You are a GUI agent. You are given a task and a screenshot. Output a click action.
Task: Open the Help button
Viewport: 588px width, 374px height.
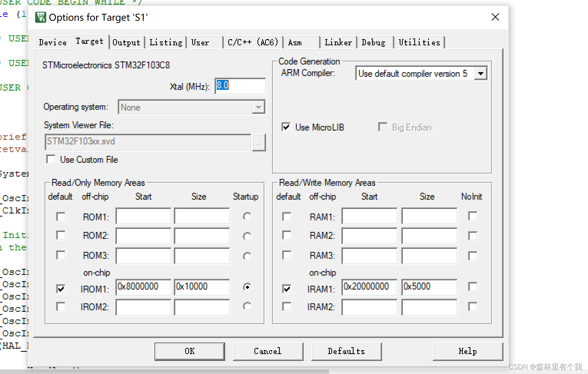[468, 351]
